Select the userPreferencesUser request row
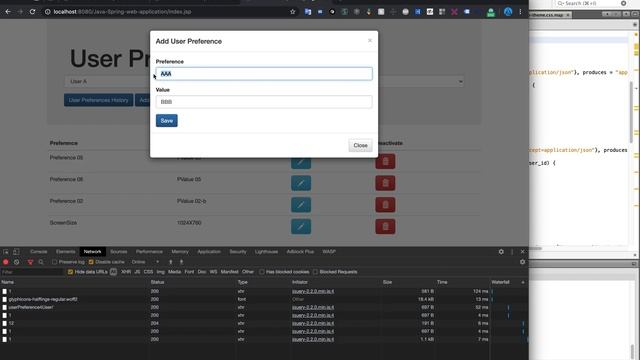This screenshot has width=640, height=360. [31, 307]
